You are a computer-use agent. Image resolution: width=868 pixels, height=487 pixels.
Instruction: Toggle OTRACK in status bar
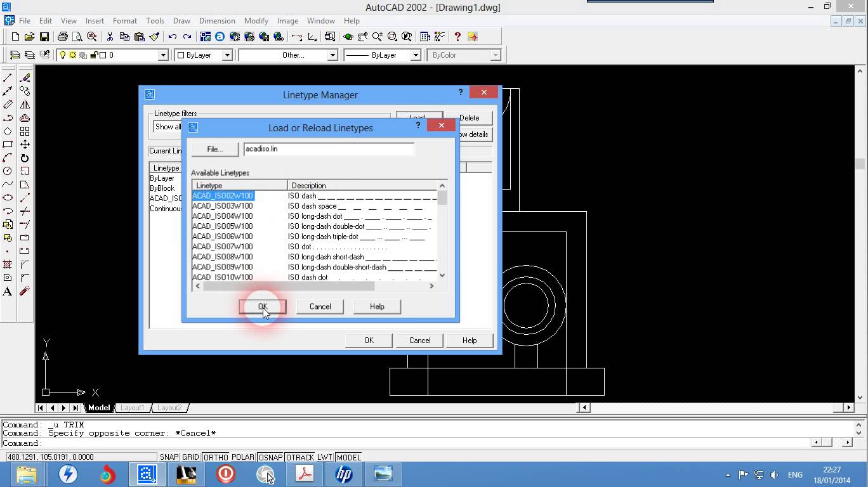pyautogui.click(x=301, y=457)
